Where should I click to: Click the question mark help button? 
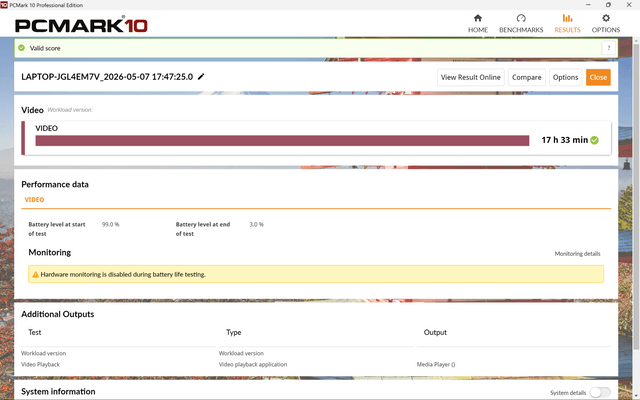click(609, 48)
